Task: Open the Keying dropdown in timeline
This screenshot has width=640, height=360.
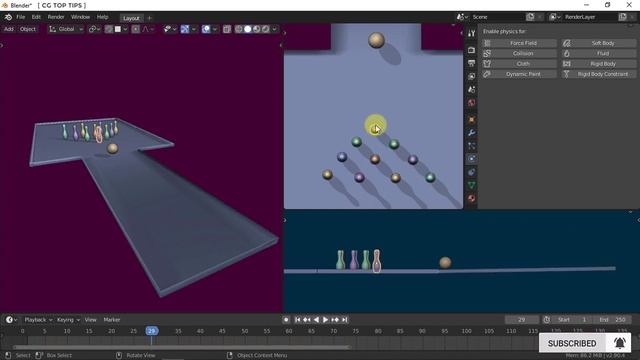Action: 68,320
